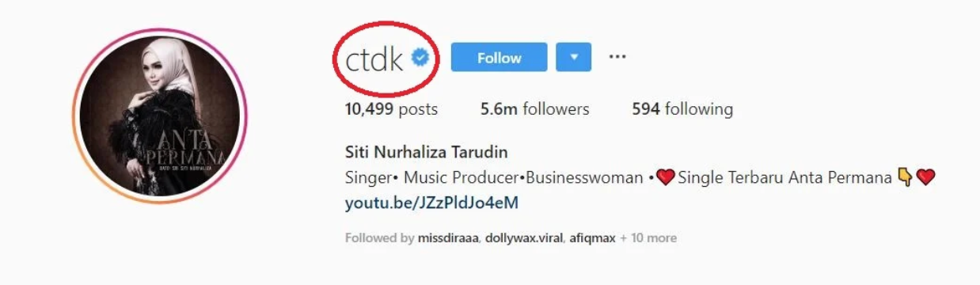Open the youtu.be/JZzPldJo4eM link

pos(431,203)
